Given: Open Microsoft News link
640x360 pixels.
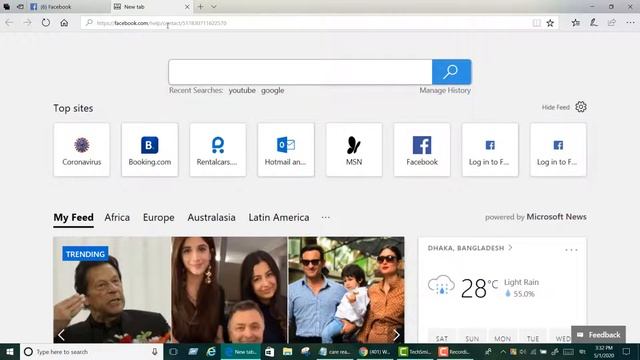Looking at the screenshot, I should tap(556, 217).
